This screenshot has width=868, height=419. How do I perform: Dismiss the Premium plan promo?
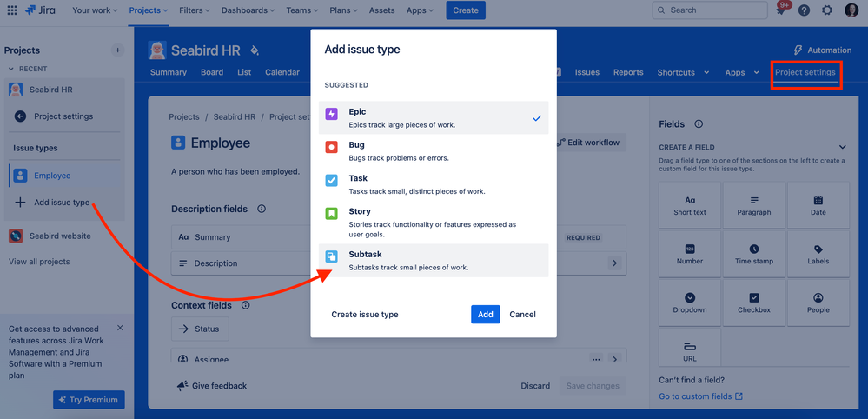coord(120,328)
